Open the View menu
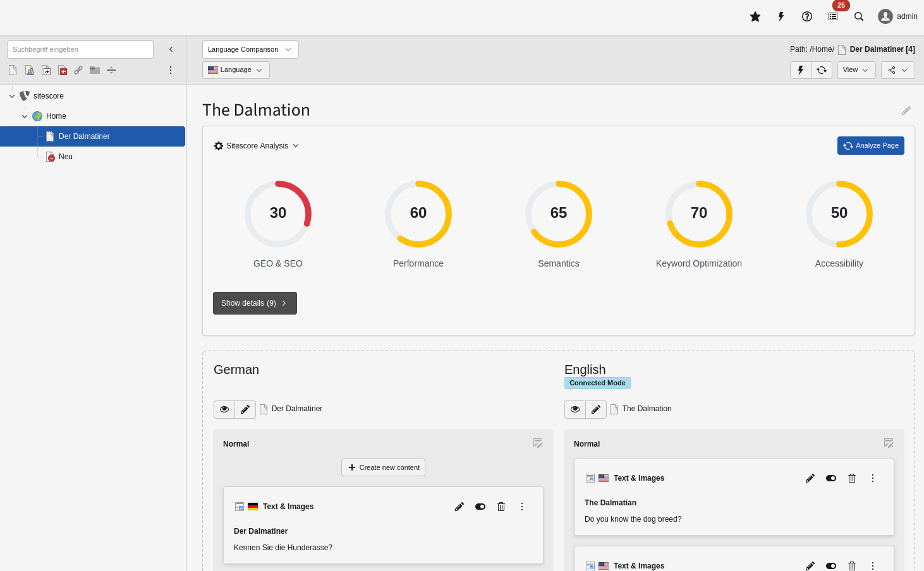Screen dimensions: 924x571 [x=856, y=70]
